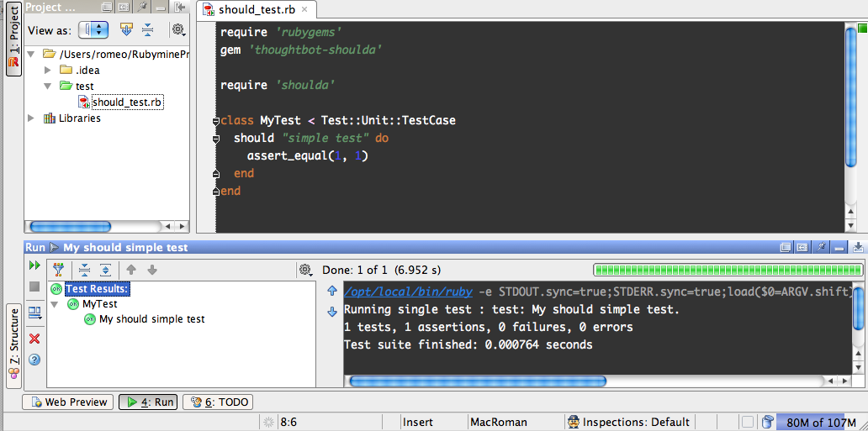
Task: Click the MacRoman encoding indicator
Action: pyautogui.click(x=499, y=422)
